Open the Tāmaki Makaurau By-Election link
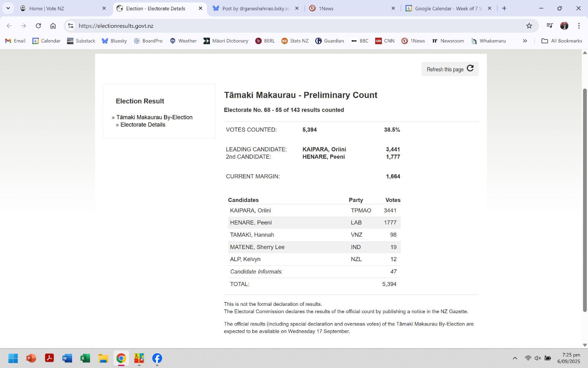Screen dimensions: 588x368 (154, 117)
